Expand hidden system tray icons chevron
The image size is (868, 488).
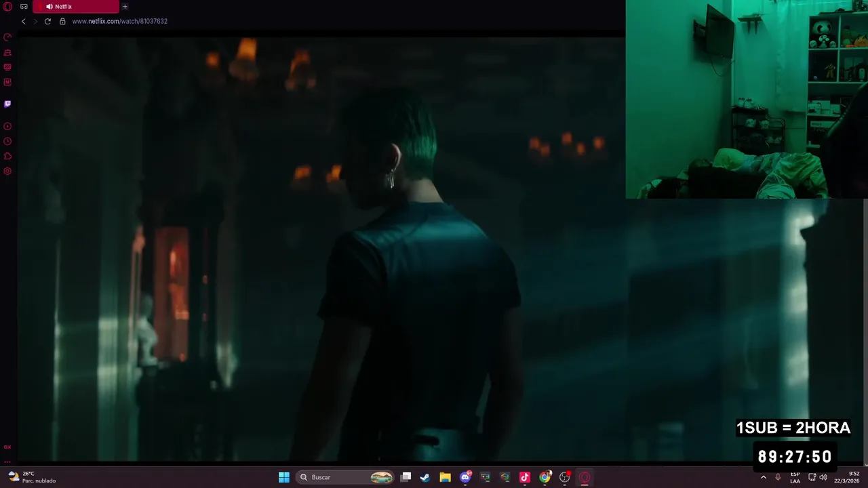763,477
